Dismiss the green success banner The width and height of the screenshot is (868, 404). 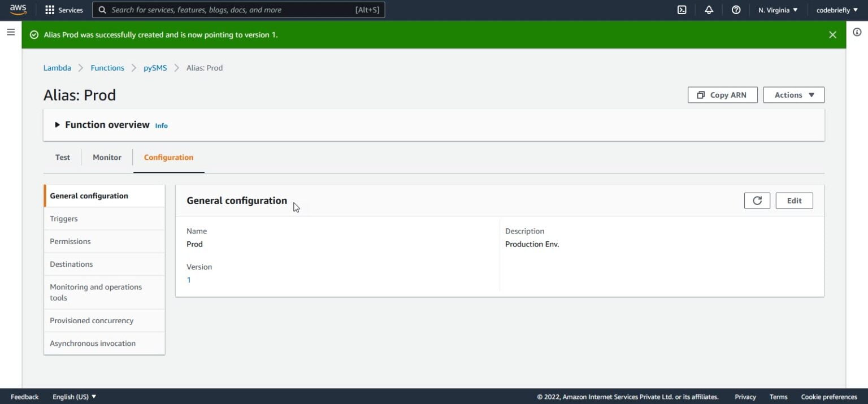pos(832,35)
